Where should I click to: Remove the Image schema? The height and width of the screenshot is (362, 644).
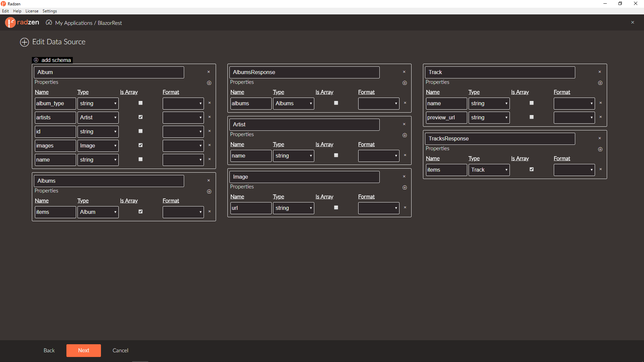point(404,177)
